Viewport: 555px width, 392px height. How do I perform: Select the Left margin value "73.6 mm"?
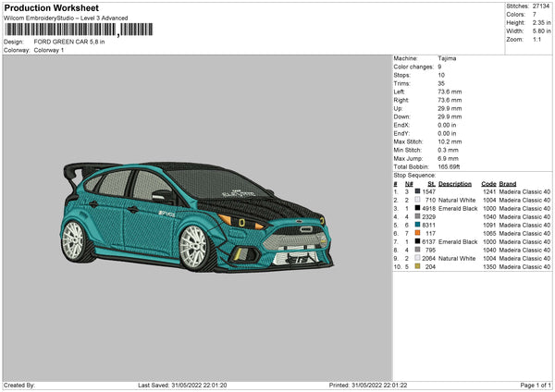point(450,92)
